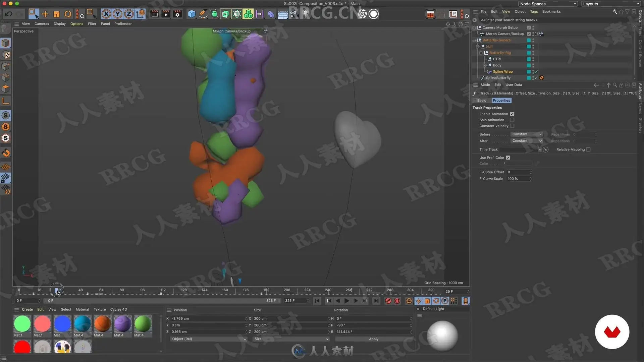This screenshot has height=362, width=644.
Task: Open the Node Spaces dropdown
Action: [x=548, y=4]
